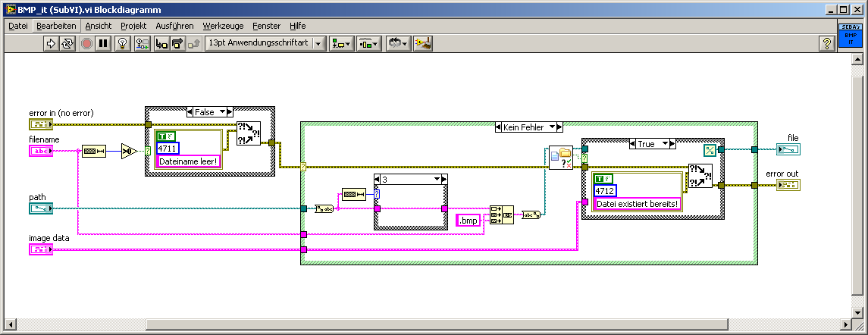
Task: Toggle the boolean constant above 4712
Action: point(602,178)
